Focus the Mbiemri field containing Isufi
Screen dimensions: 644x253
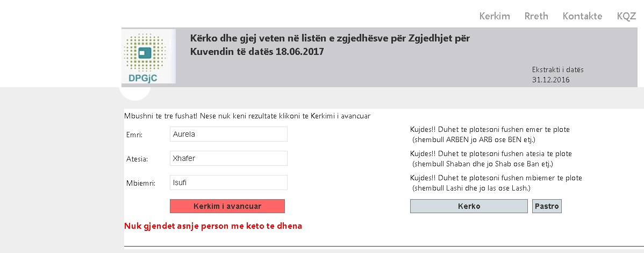[x=228, y=182]
